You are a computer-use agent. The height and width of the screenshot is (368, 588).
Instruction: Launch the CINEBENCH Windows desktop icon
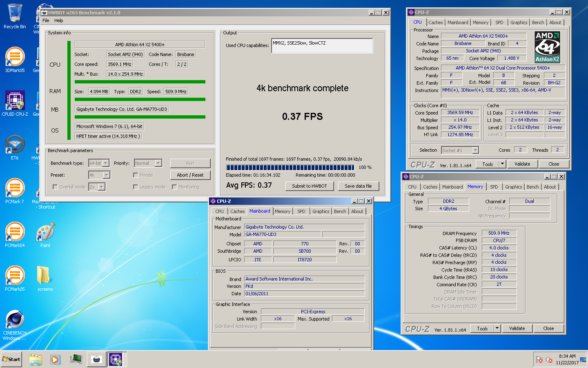click(x=15, y=325)
